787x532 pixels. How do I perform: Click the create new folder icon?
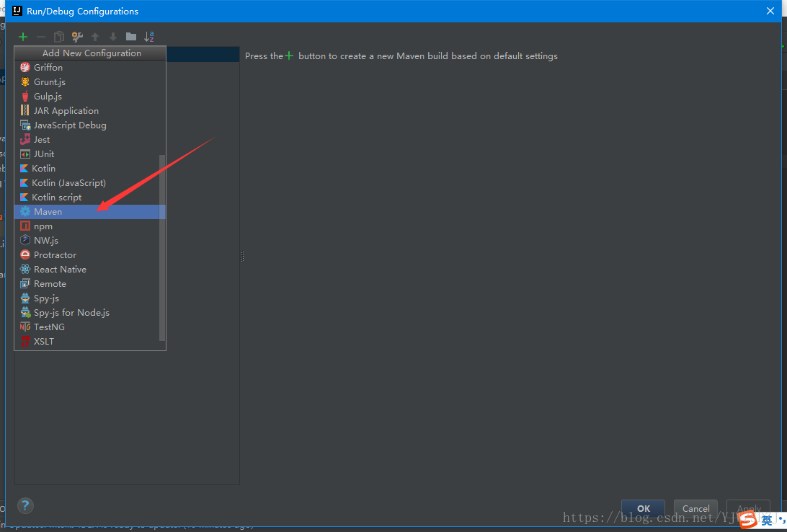tap(131, 37)
